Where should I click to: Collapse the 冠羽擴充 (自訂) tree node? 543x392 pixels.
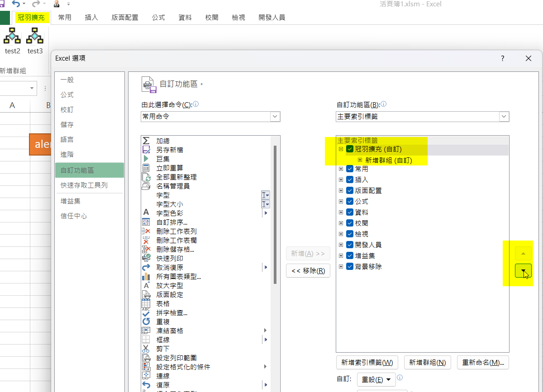click(x=341, y=149)
